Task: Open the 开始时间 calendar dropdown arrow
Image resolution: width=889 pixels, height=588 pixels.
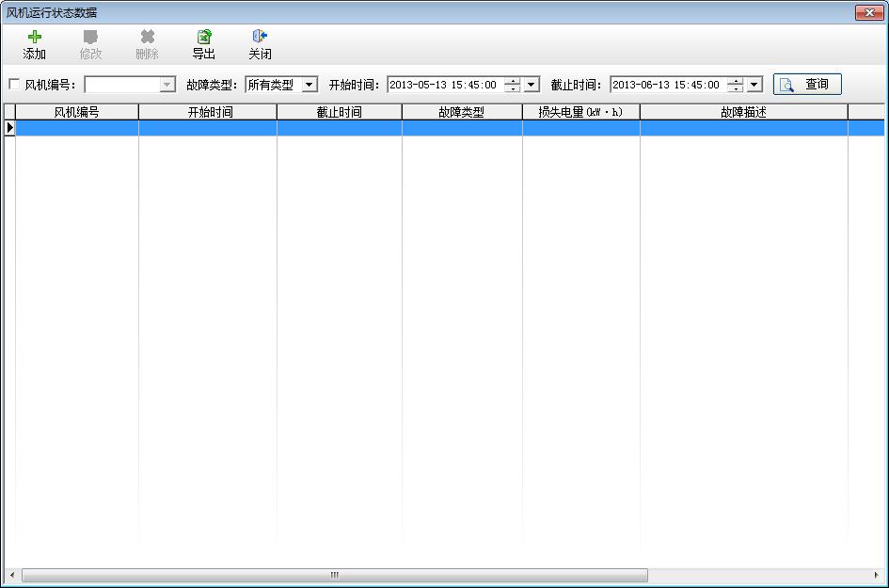Action: click(x=531, y=85)
